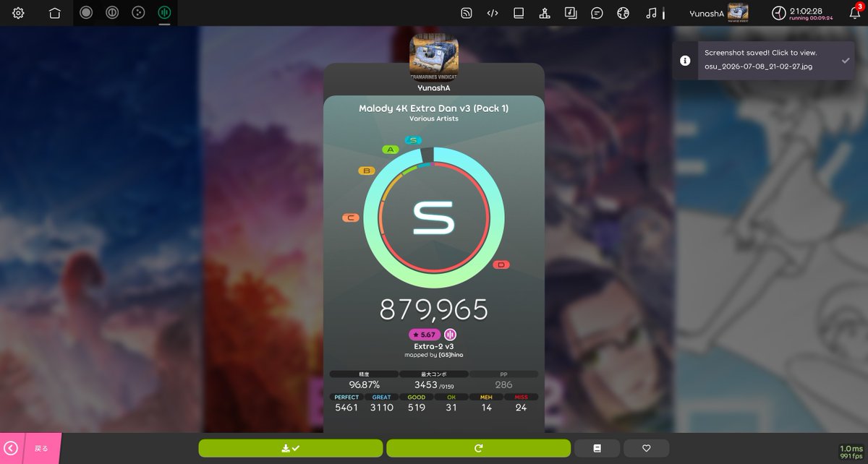The image size is (868, 464).
Task: Click the 戻る back label
Action: coord(42,448)
